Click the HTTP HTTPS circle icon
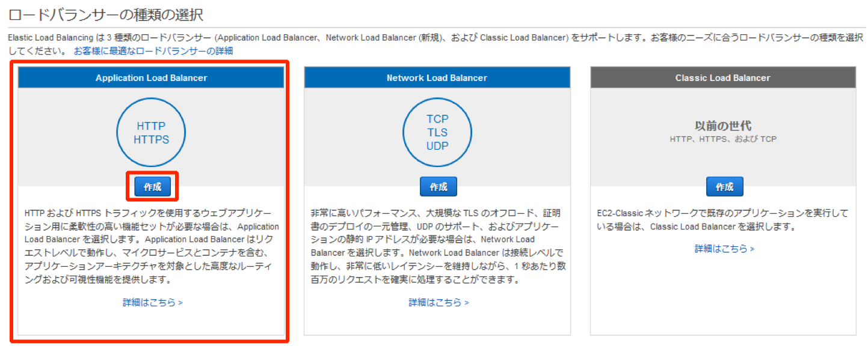The height and width of the screenshot is (349, 868). [151, 133]
